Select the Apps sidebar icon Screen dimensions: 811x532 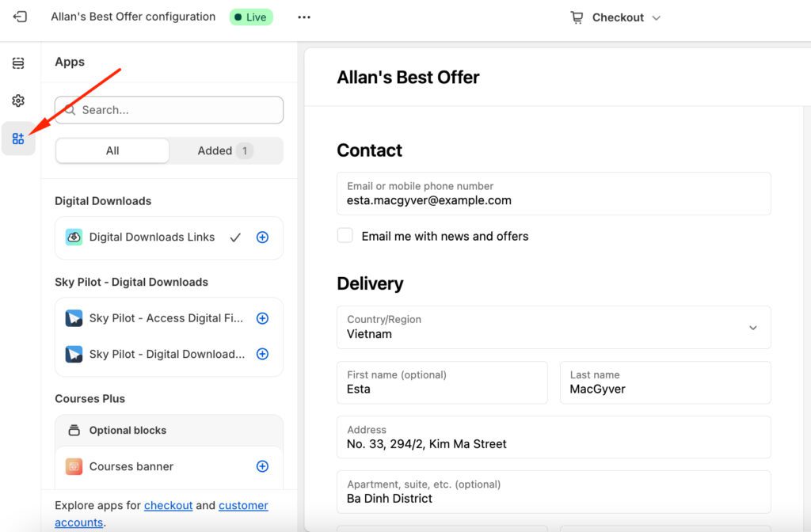[x=18, y=139]
